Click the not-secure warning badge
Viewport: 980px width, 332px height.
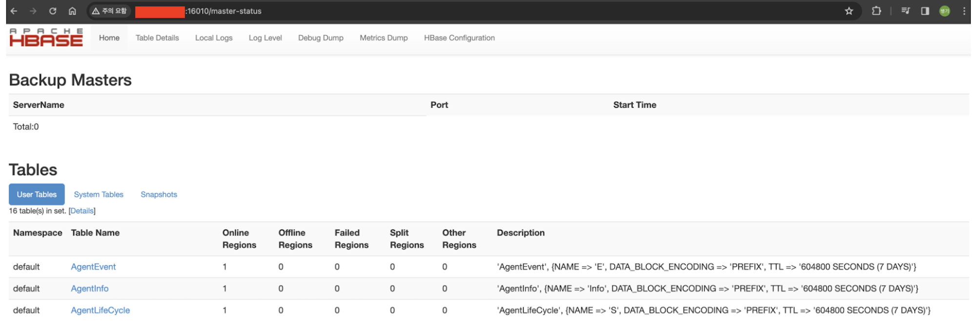click(x=110, y=11)
